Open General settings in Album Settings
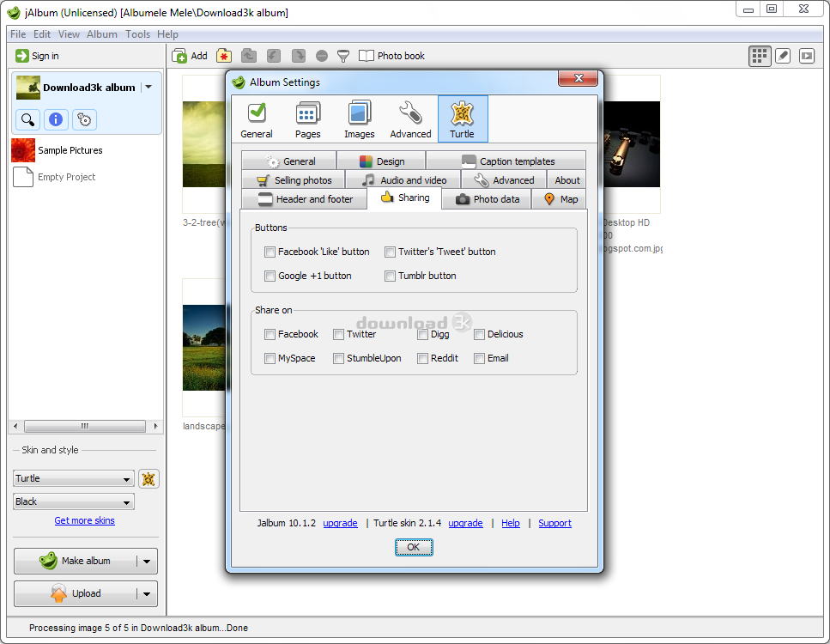The width and height of the screenshot is (830, 644). click(257, 119)
